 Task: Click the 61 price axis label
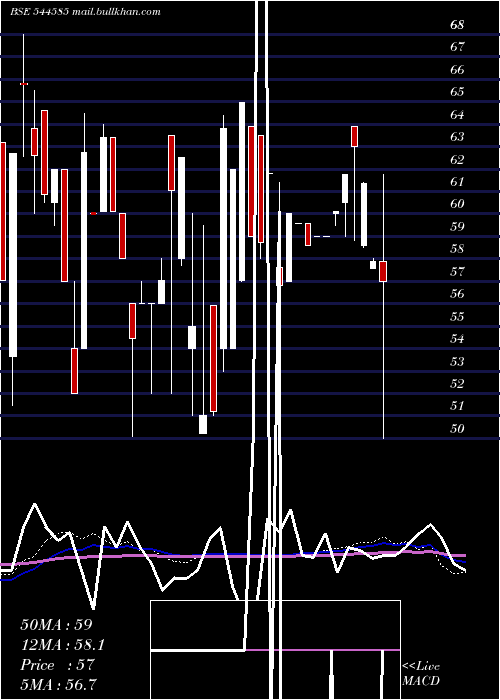(x=457, y=181)
